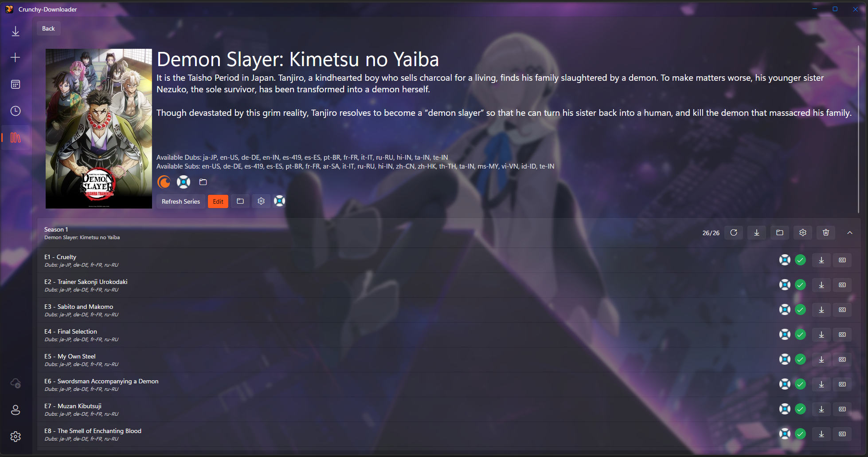
Task: Collapse Season 1 with the chevron
Action: [850, 232]
